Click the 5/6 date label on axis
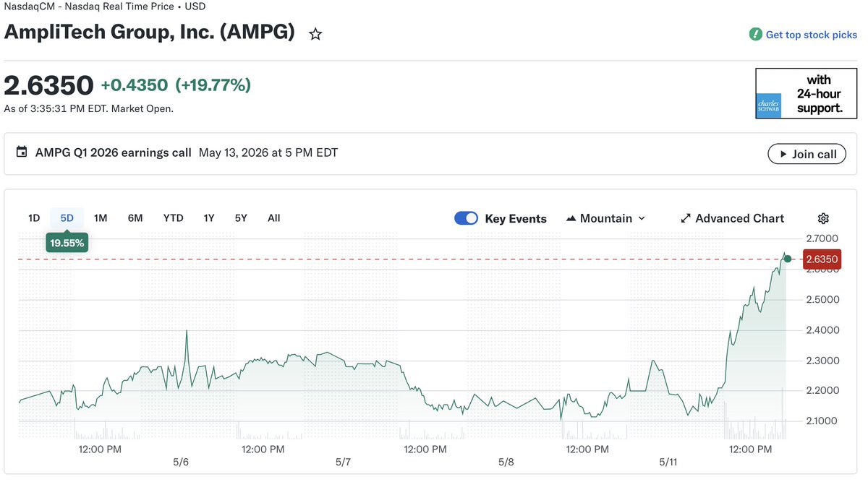This screenshot has height=482, width=868. pyautogui.click(x=181, y=462)
